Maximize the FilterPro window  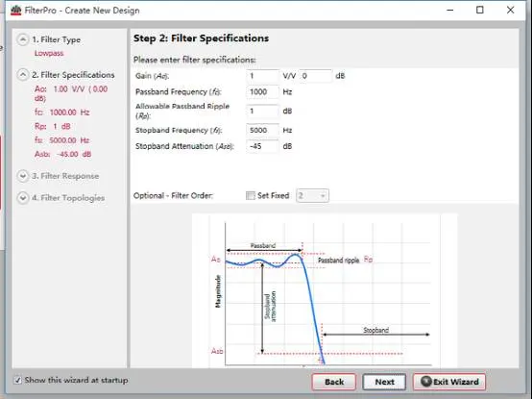[x=480, y=11]
